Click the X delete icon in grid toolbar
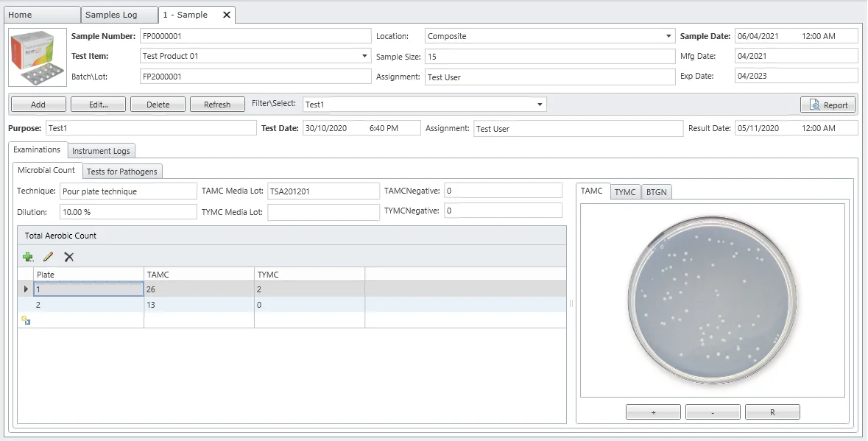This screenshot has width=868, height=441. [69, 257]
